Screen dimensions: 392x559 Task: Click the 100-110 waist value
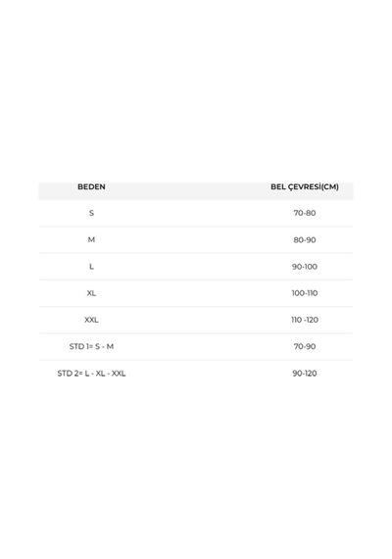(305, 293)
